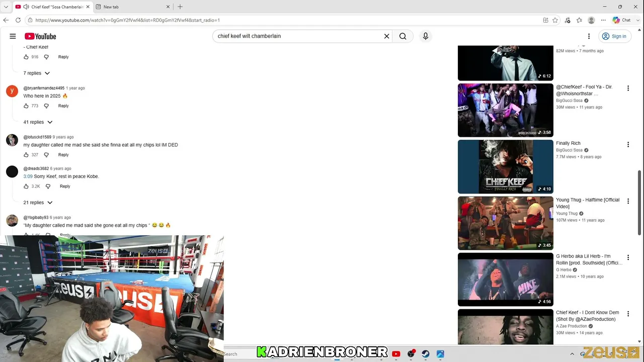644x362 pixels.
Task: Open options for the Finally Rich video
Action: 628,145
